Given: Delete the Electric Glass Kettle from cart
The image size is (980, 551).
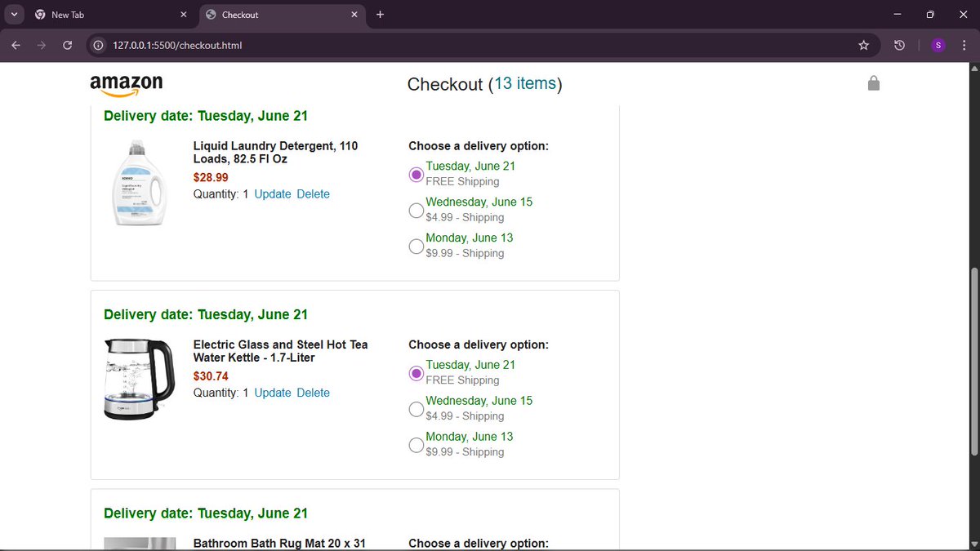Looking at the screenshot, I should click(314, 393).
